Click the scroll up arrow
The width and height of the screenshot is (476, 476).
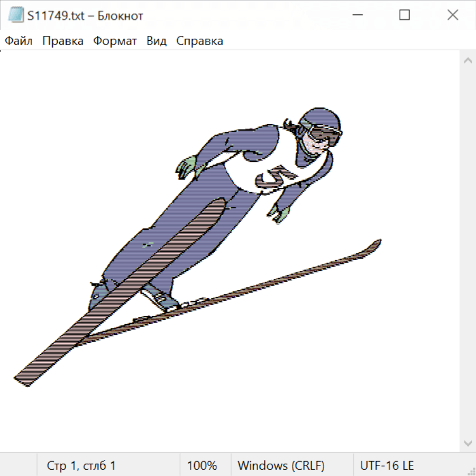point(468,61)
